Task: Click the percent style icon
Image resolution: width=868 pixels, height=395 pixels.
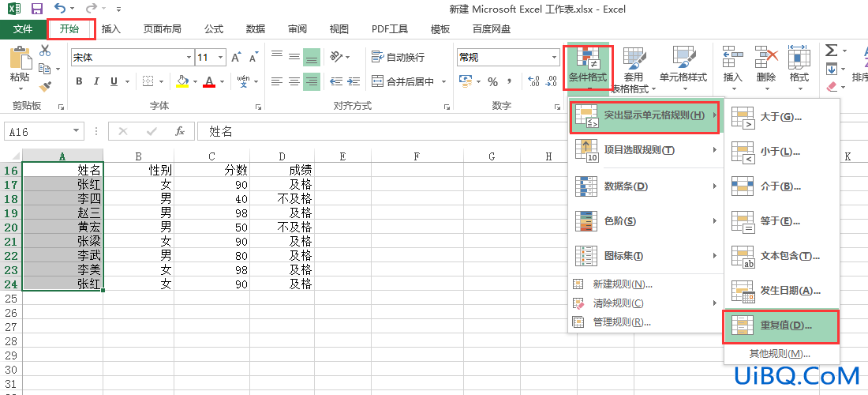Action: pyautogui.click(x=492, y=81)
